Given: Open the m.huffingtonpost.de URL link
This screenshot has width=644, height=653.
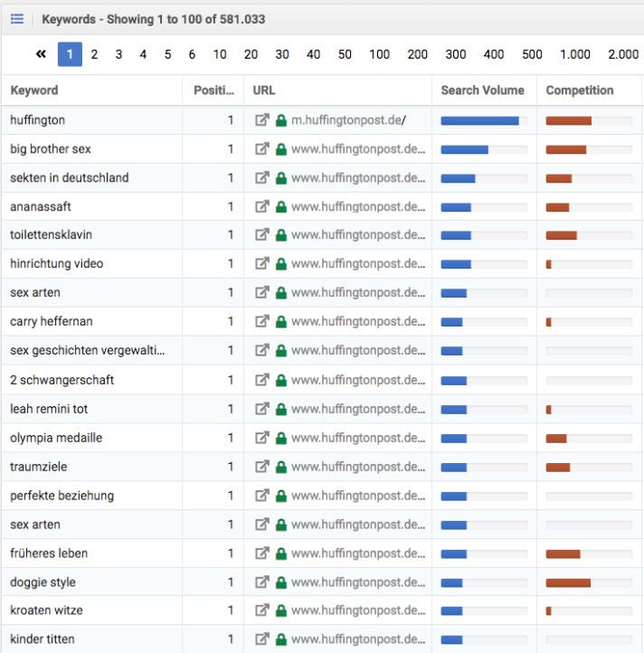Looking at the screenshot, I should pos(348,120).
